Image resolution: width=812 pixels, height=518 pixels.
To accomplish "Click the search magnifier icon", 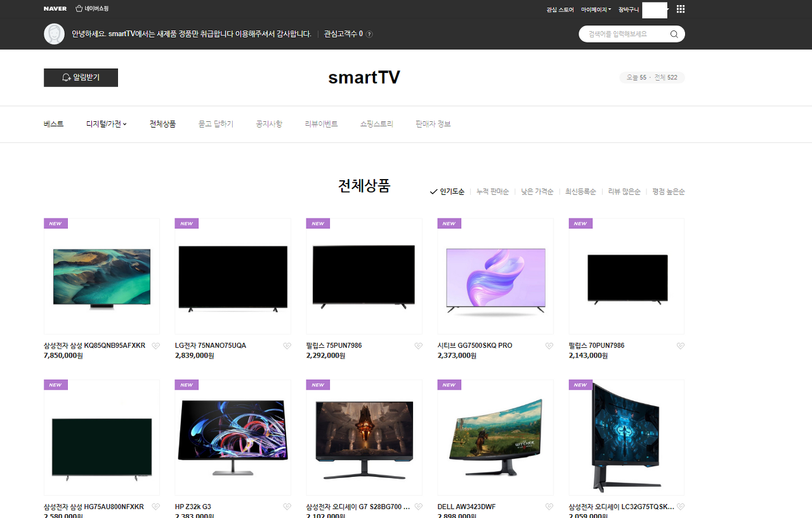I will click(674, 34).
